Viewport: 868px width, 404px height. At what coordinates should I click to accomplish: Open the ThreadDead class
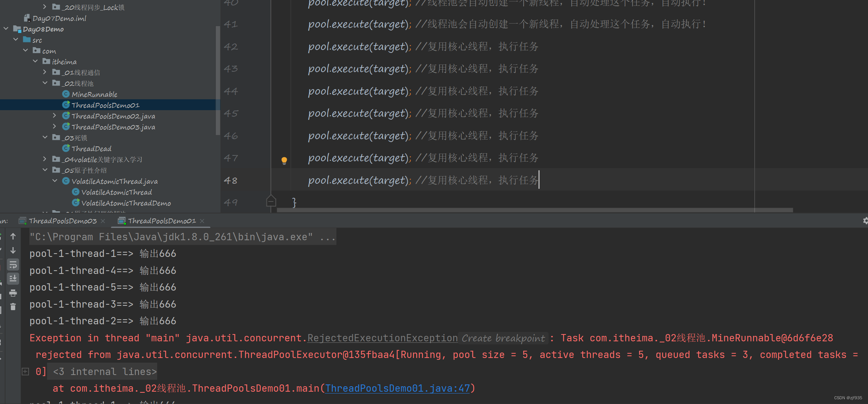92,149
